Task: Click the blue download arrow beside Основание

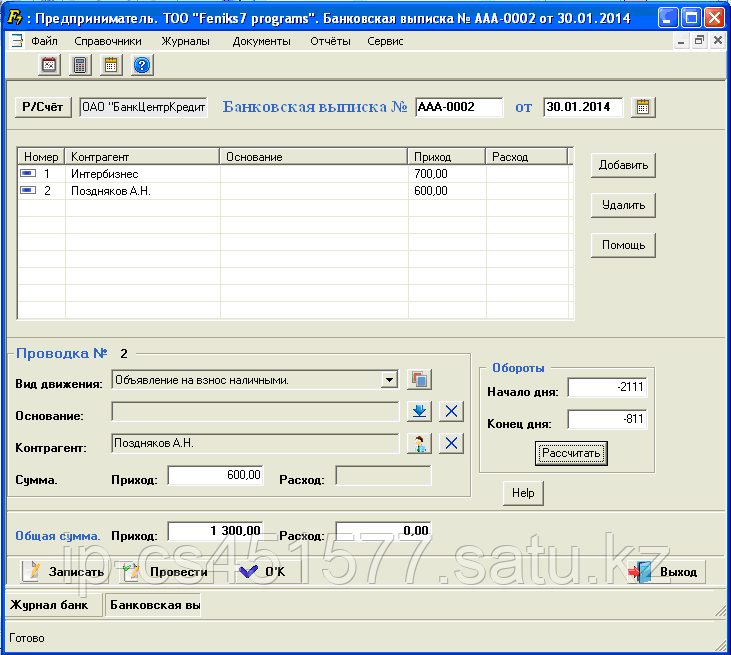Action: pyautogui.click(x=420, y=411)
